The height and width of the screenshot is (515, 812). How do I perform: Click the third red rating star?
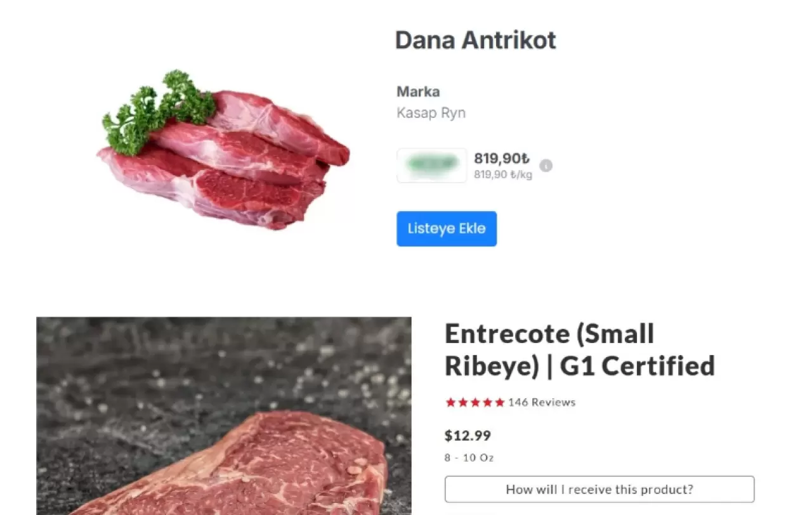[x=475, y=402]
